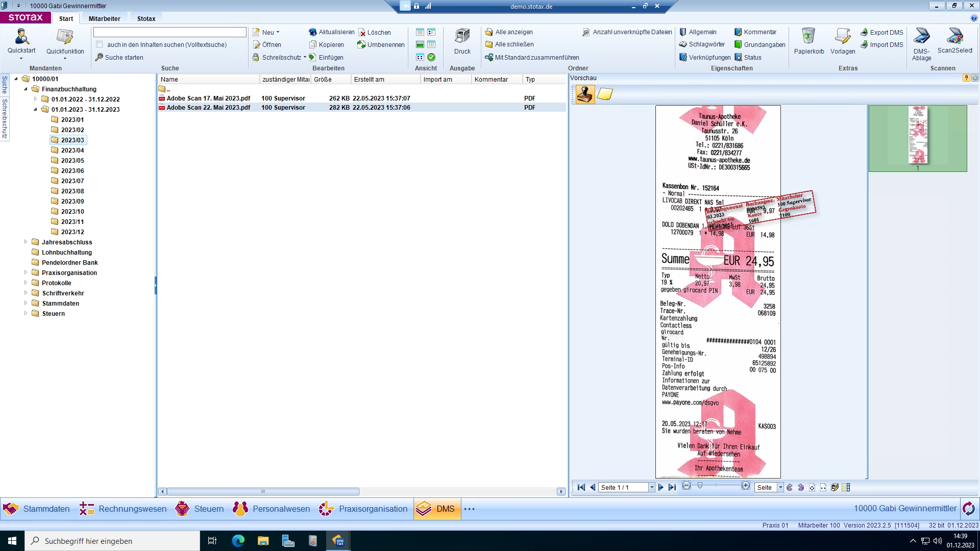Expand the Steuern folder
This screenshot has height=551, width=980.
click(x=26, y=313)
